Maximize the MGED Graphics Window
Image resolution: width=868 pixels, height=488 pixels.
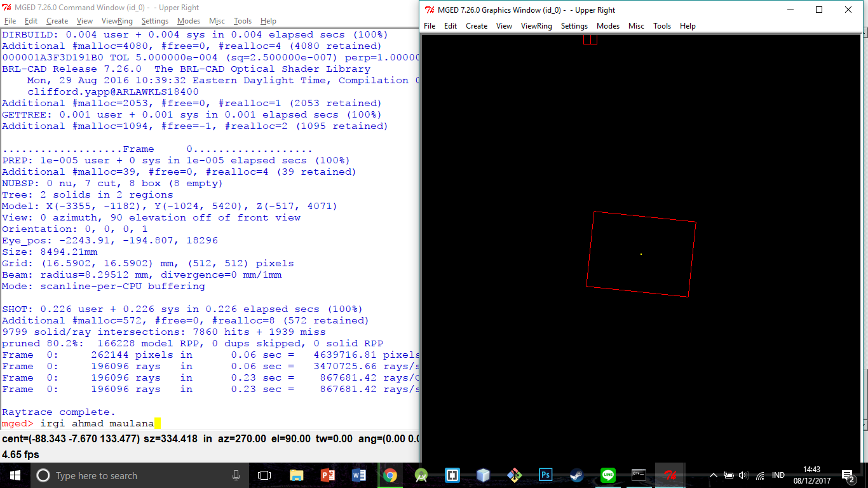pyautogui.click(x=819, y=10)
